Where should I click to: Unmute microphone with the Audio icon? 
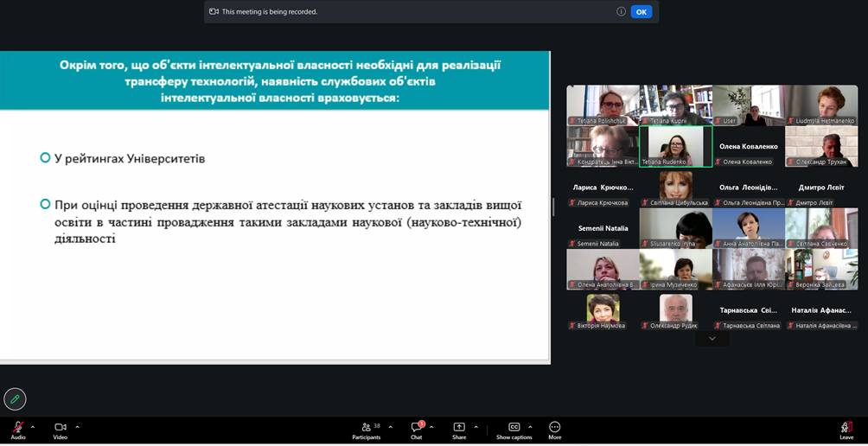pyautogui.click(x=18, y=427)
